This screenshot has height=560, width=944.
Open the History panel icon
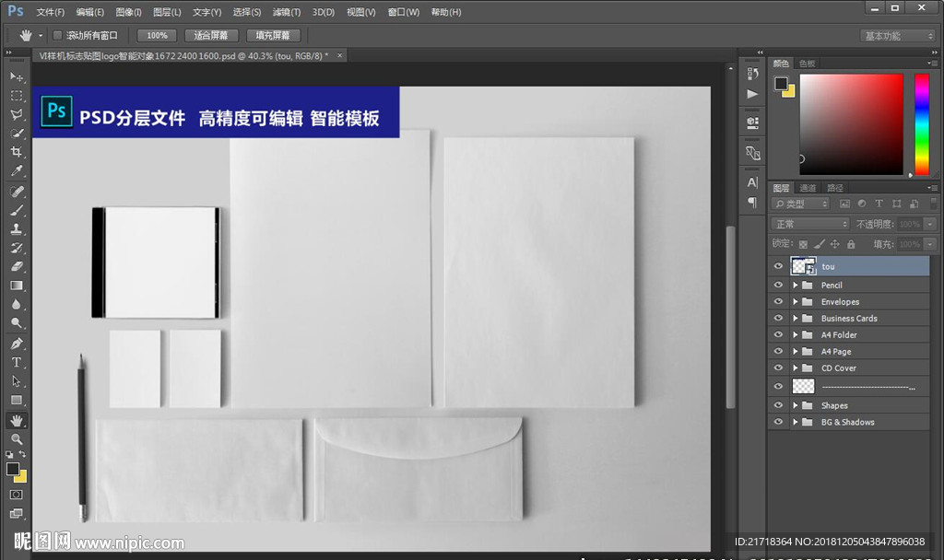click(752, 74)
